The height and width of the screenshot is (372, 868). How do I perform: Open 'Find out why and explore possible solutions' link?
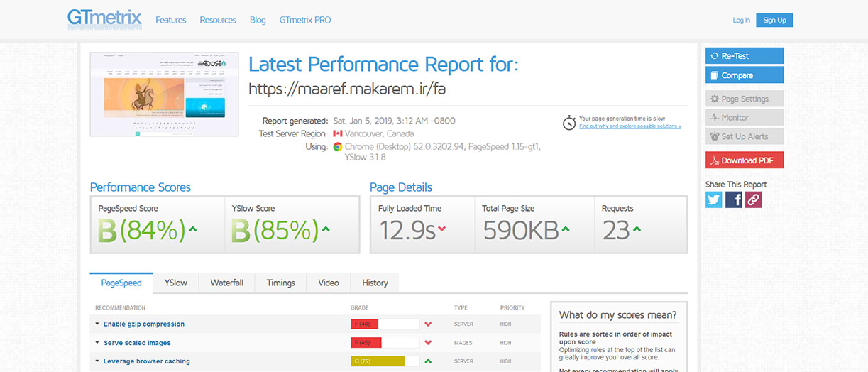[x=630, y=126]
